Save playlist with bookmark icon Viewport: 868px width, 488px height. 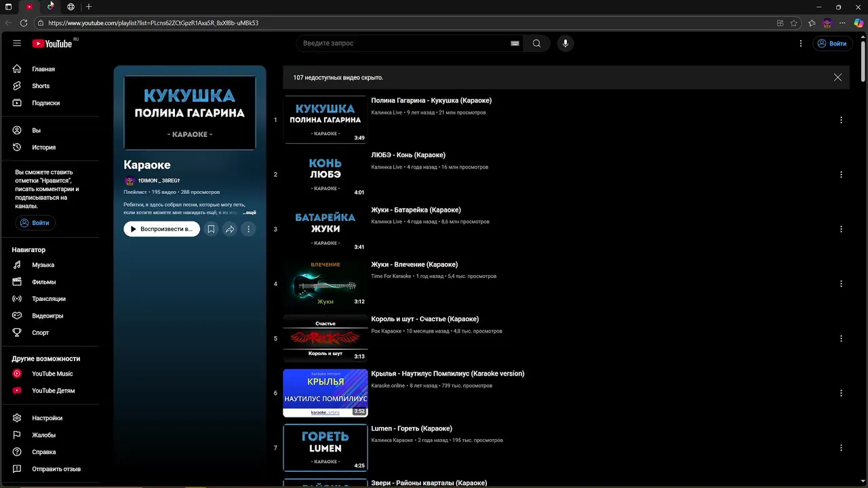pos(211,229)
